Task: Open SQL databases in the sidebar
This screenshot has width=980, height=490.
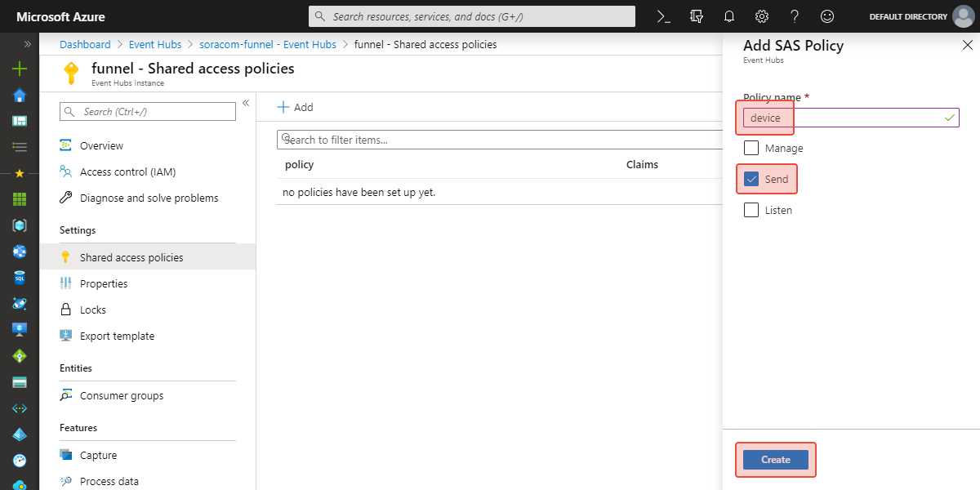Action: click(20, 278)
